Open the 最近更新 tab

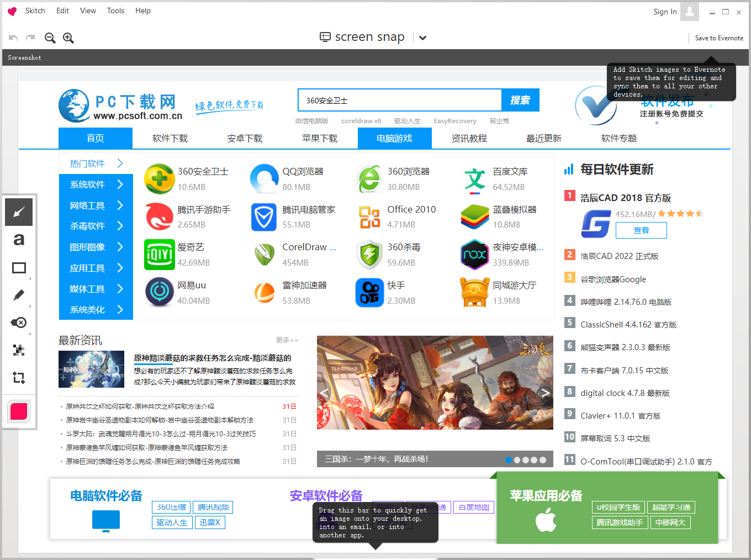pos(544,138)
